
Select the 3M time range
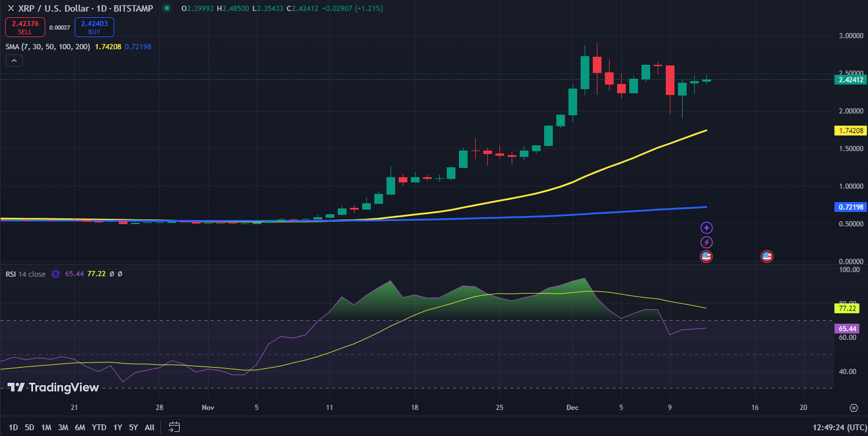(x=63, y=427)
